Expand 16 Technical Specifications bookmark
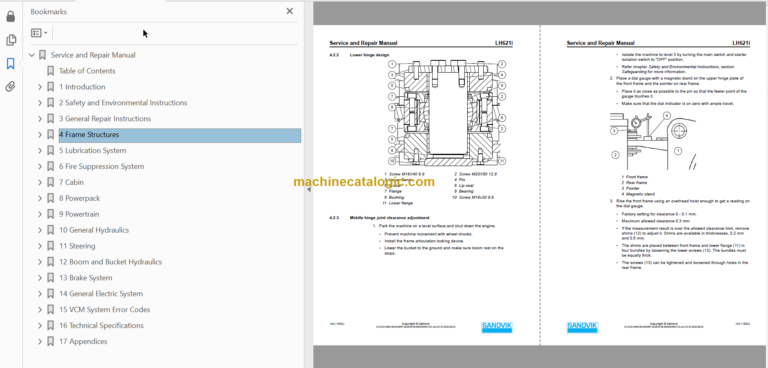This screenshot has height=368, width=768. pos(40,326)
